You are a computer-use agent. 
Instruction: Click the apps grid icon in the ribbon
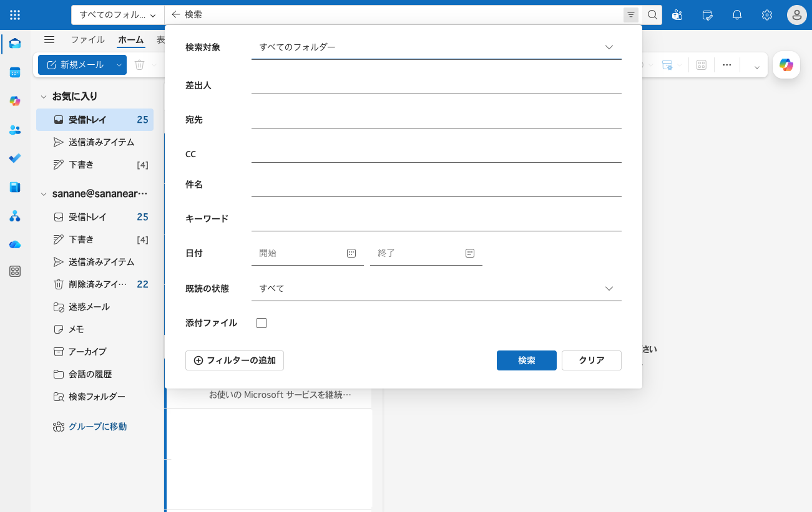coord(702,65)
